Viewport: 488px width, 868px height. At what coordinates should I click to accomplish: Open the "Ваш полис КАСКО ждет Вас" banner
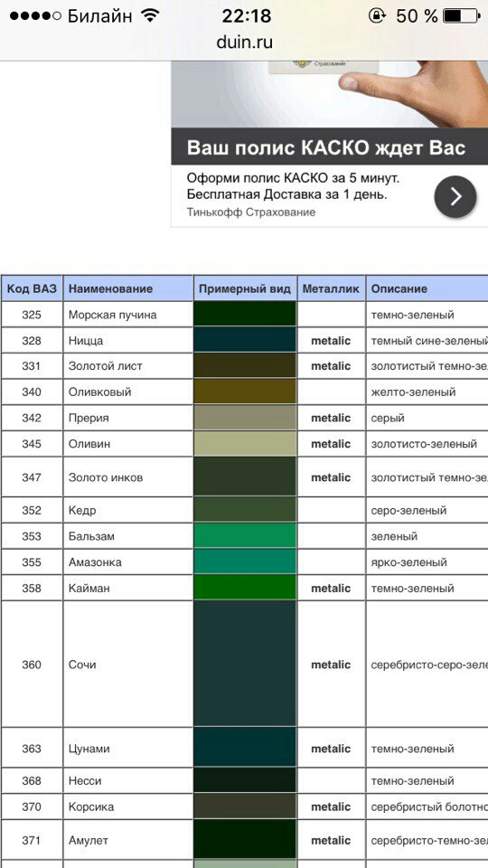click(329, 147)
